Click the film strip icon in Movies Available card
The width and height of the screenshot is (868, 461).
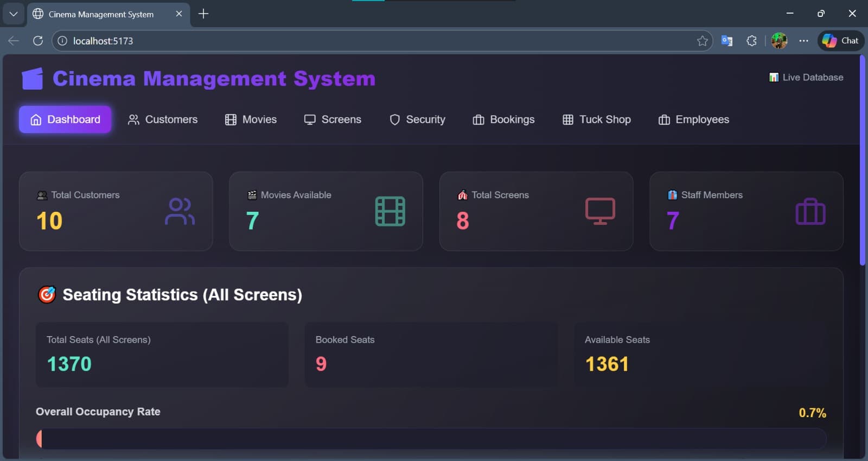point(390,211)
